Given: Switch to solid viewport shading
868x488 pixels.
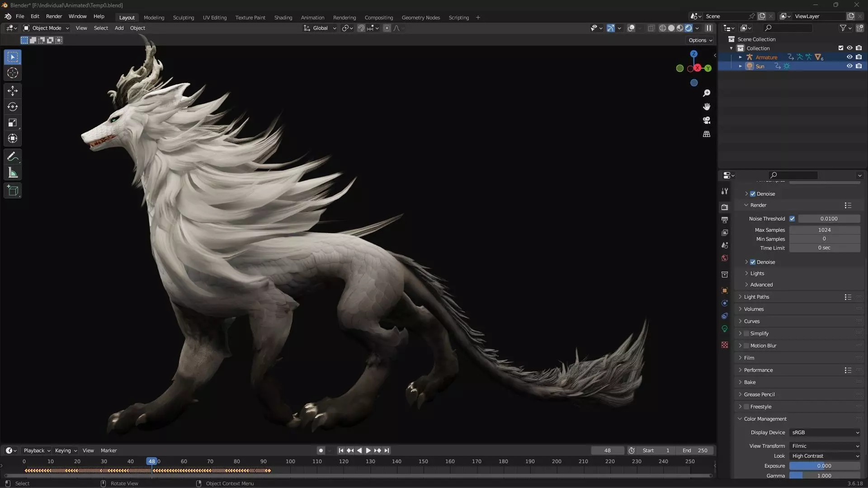Looking at the screenshot, I should pos(671,28).
